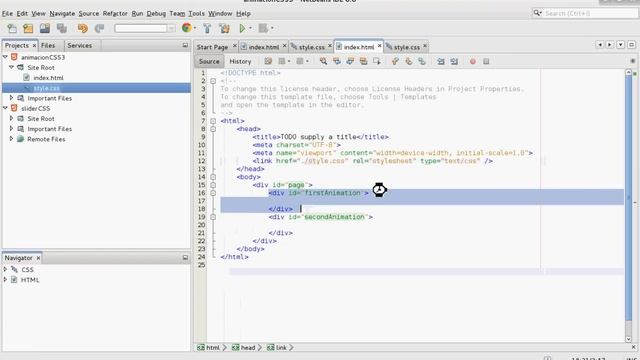Open the Refactor menu
This screenshot has height=360, width=640.
115,13
